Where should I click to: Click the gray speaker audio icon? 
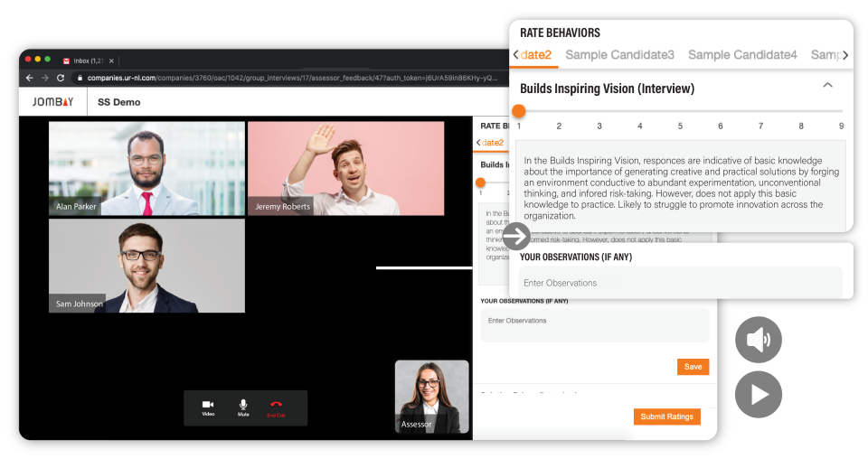759,340
